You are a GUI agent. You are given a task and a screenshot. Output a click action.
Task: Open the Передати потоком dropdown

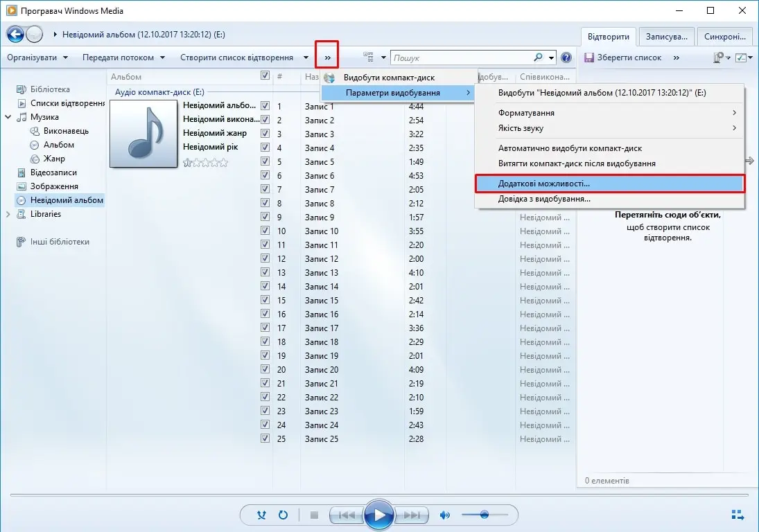pyautogui.click(x=124, y=57)
